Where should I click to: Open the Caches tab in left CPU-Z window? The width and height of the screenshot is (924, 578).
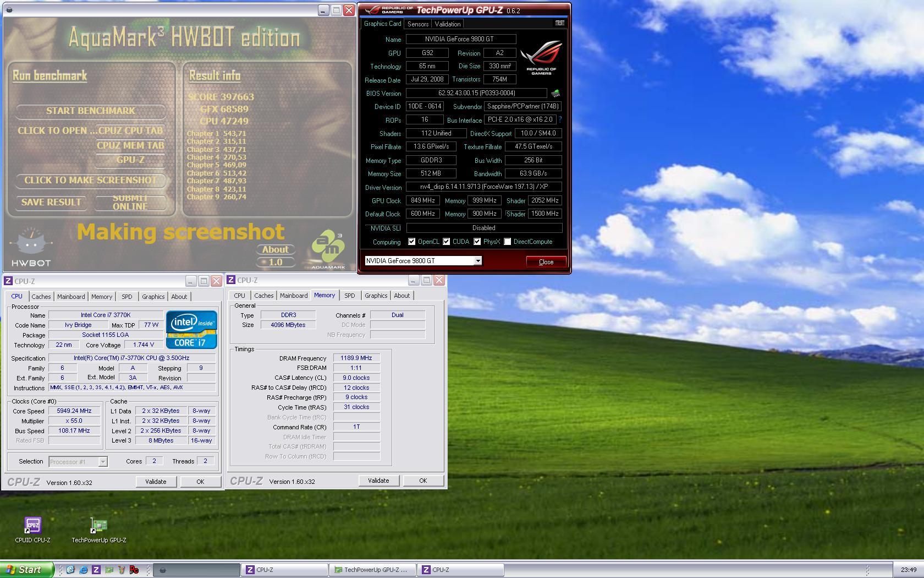[41, 297]
